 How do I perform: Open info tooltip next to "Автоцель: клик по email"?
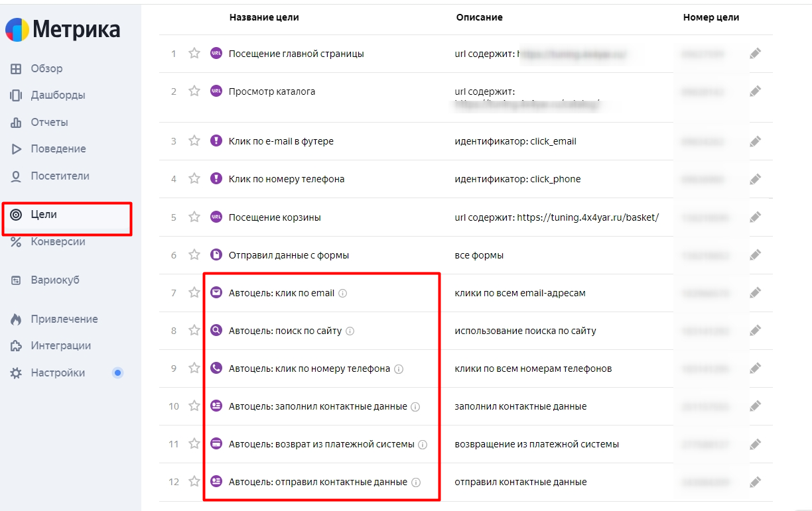(342, 293)
